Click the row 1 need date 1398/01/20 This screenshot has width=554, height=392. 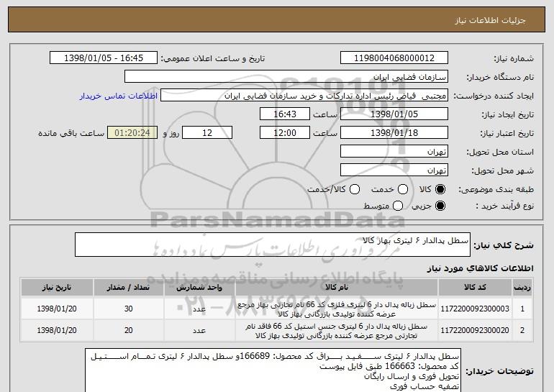57,309
